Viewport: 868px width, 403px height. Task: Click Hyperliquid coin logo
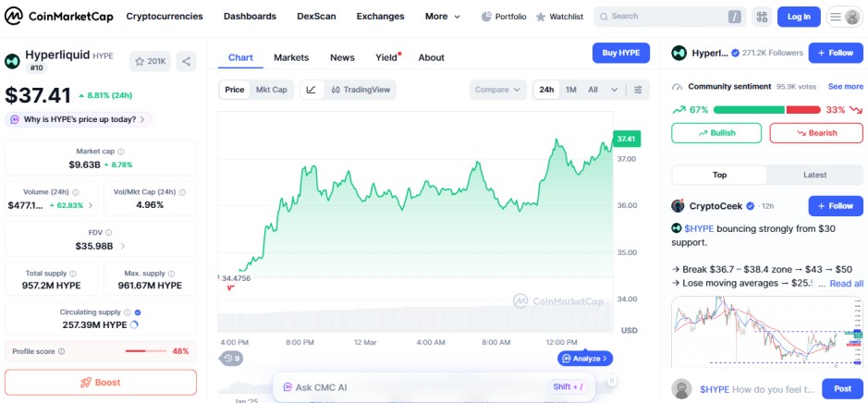point(12,61)
